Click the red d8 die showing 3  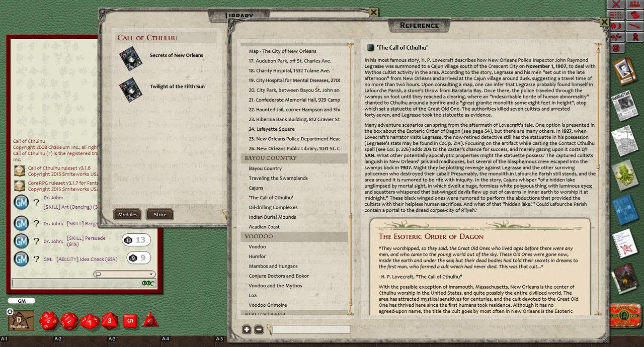[110, 320]
